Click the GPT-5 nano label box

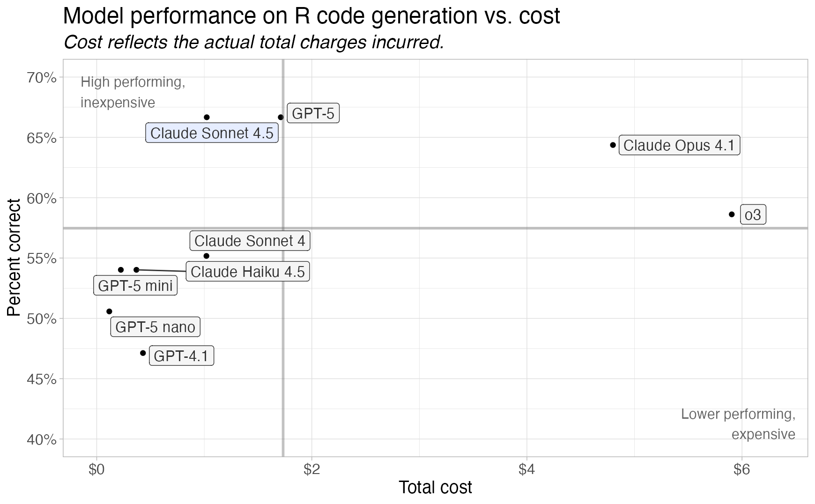click(x=155, y=327)
